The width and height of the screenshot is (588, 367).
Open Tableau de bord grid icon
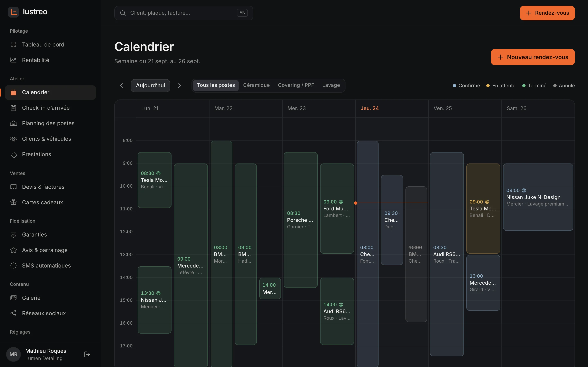[x=13, y=44]
